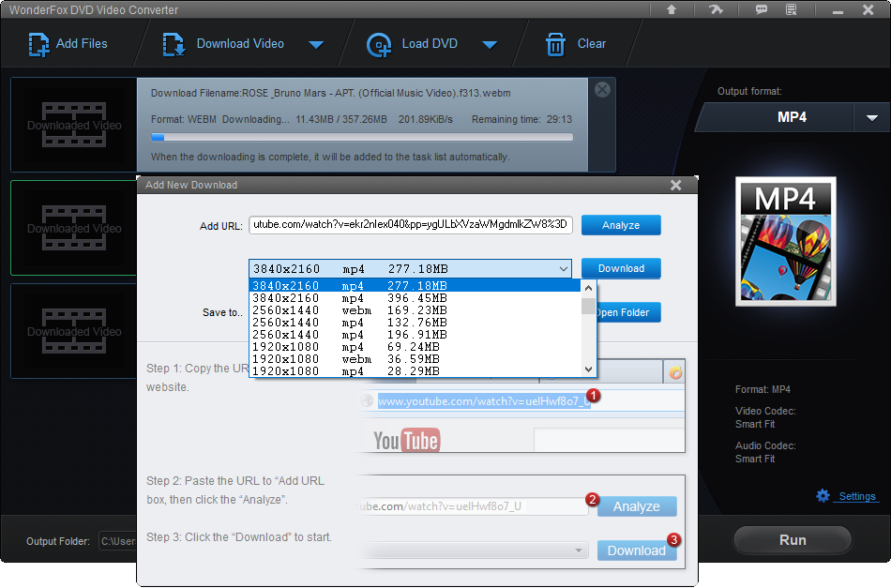Click the Add Files icon
This screenshot has width=891, height=588.
click(39, 43)
